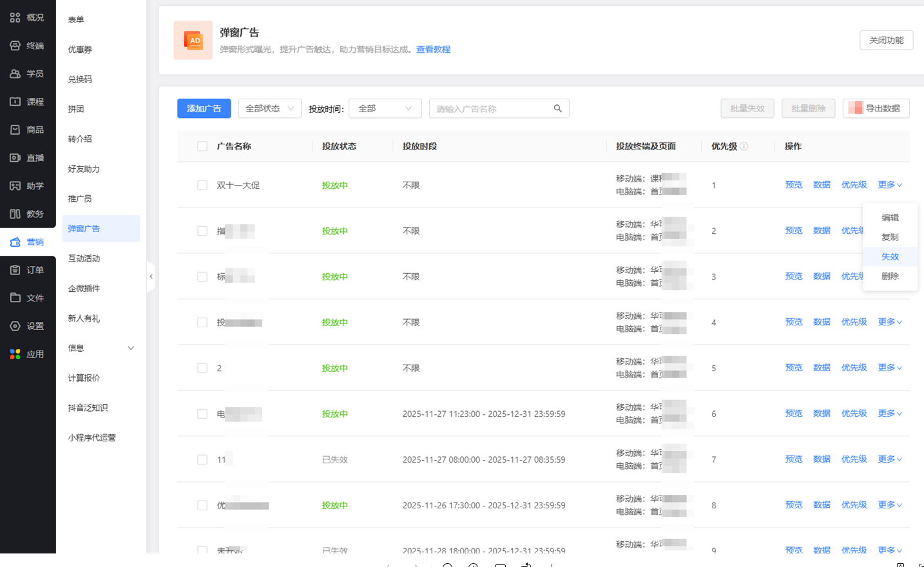
Task: Expand the 信息 submenu chevron
Action: click(x=131, y=348)
